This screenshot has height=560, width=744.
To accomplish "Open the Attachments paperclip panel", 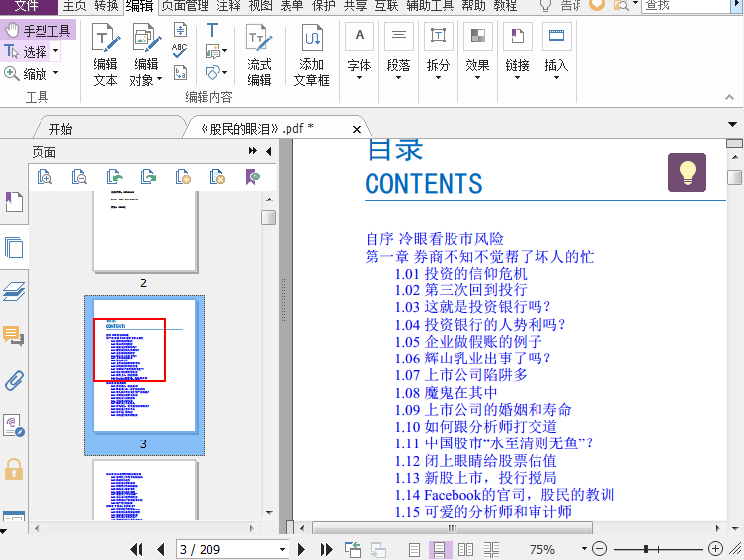I will click(x=14, y=381).
